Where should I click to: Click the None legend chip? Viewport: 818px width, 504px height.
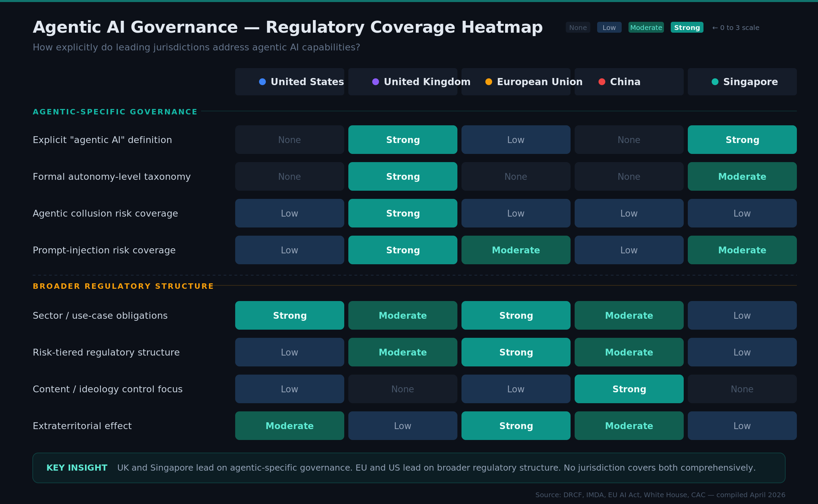[578, 28]
